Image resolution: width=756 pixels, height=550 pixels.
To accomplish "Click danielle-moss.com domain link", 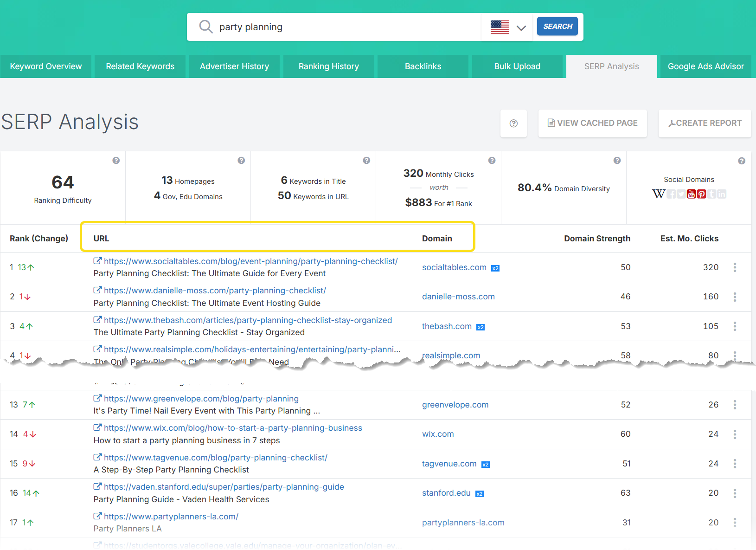I will pyautogui.click(x=458, y=297).
